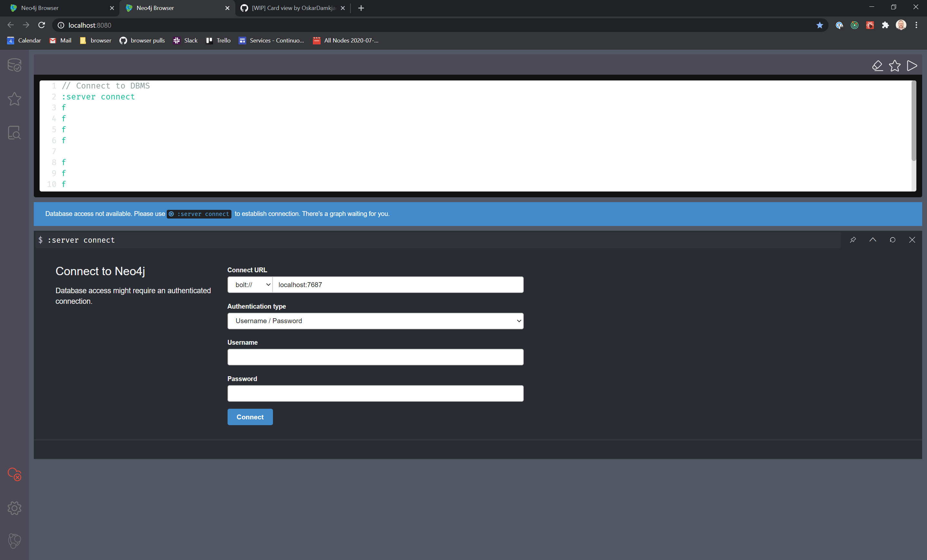927x560 pixels.
Task: Open the database information sidebar icon
Action: pos(14,65)
